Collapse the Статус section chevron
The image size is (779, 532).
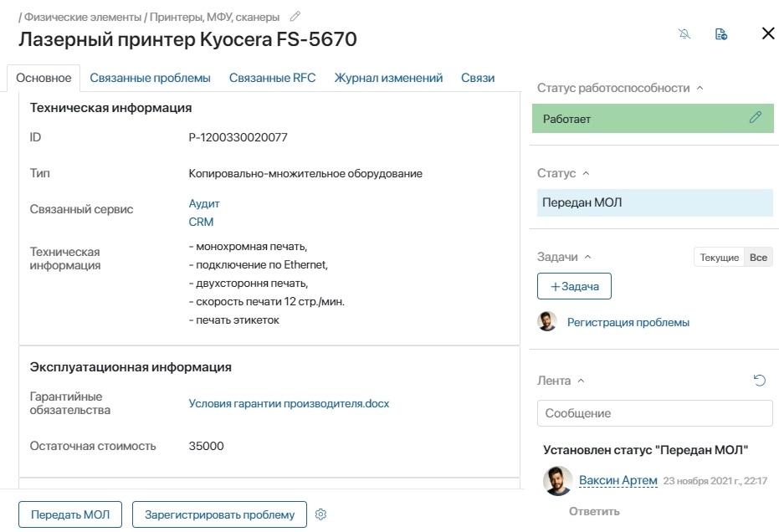(586, 173)
